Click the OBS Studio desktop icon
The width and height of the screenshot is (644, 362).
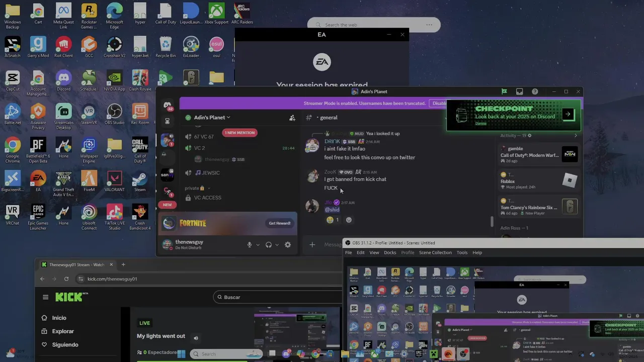[x=114, y=115]
